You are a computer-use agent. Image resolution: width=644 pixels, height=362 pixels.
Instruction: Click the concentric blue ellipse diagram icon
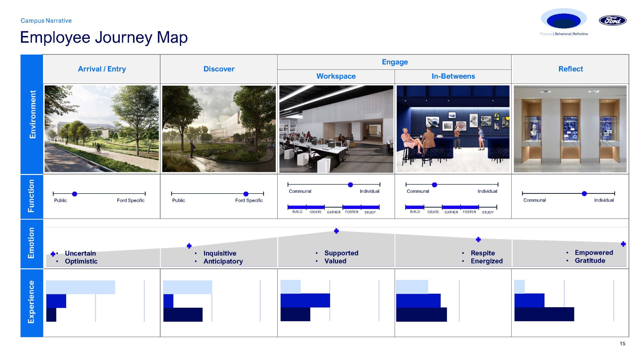click(x=563, y=20)
